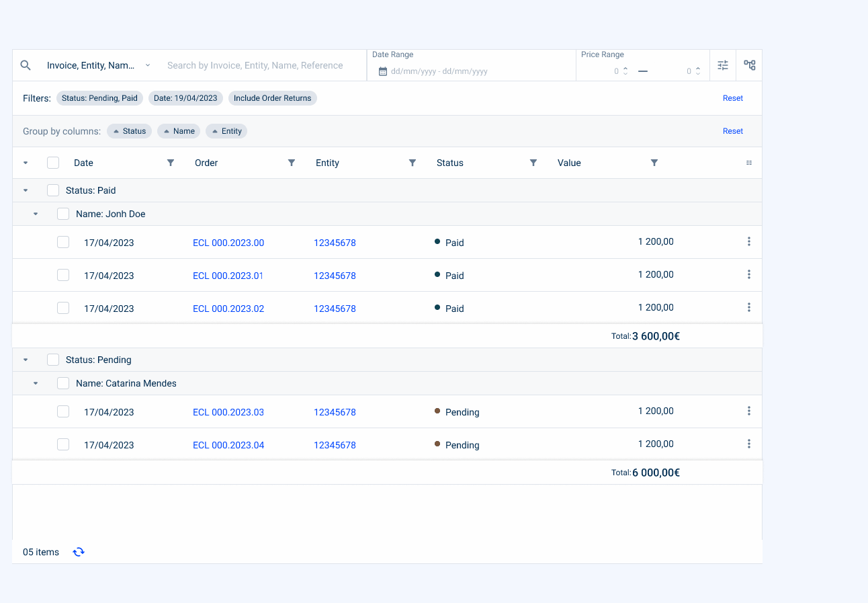Viewport: 868px width, 603px height.
Task: Open row menu for ECL 000.2023.04
Action: [x=749, y=444]
